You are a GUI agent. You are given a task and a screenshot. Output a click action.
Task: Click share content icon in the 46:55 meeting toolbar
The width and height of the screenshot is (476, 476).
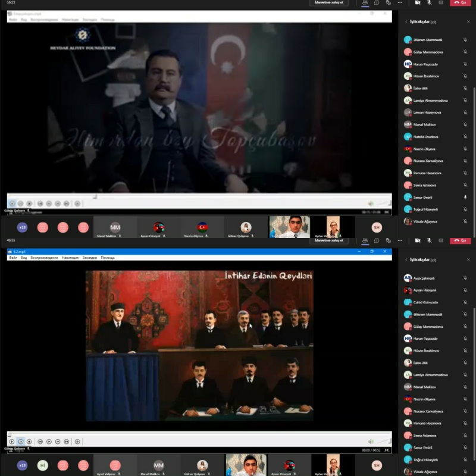pyautogui.click(x=441, y=240)
